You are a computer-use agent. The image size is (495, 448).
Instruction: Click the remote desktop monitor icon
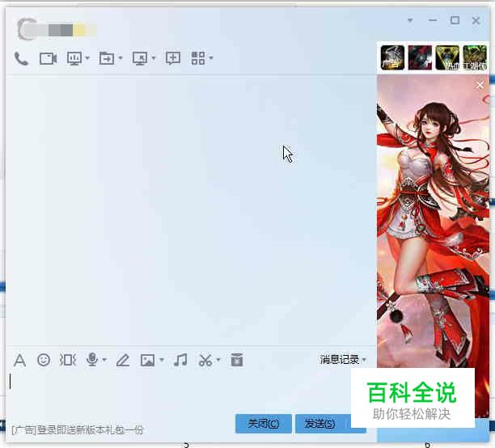point(140,58)
